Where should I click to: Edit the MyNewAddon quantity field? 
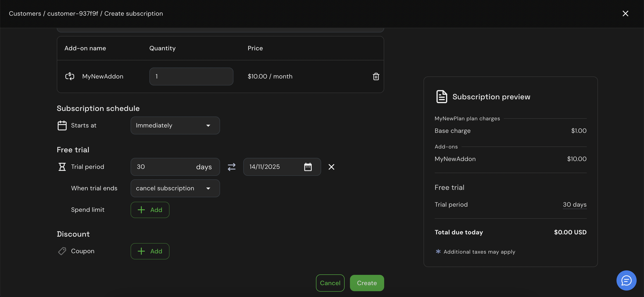191,76
